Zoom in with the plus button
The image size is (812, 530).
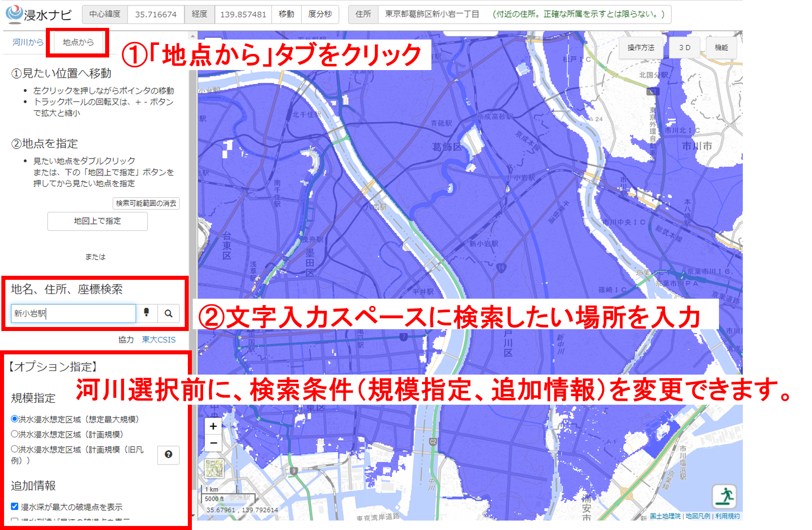[x=213, y=426]
